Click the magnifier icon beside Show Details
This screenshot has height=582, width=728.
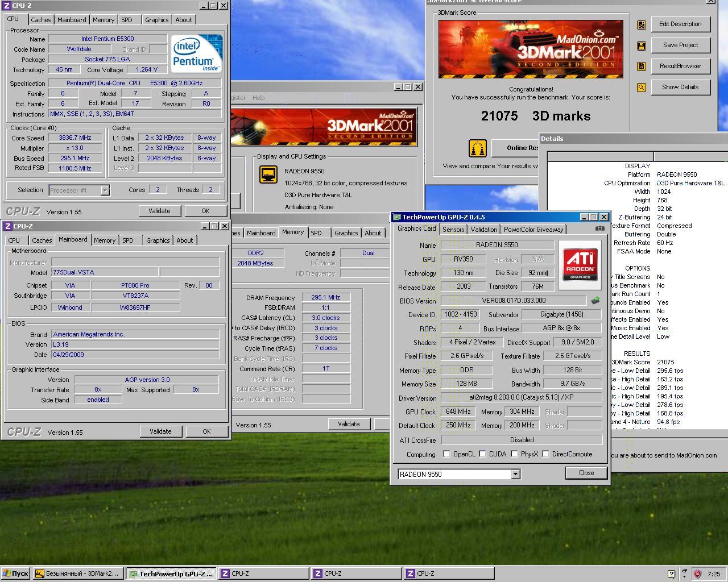tap(642, 88)
